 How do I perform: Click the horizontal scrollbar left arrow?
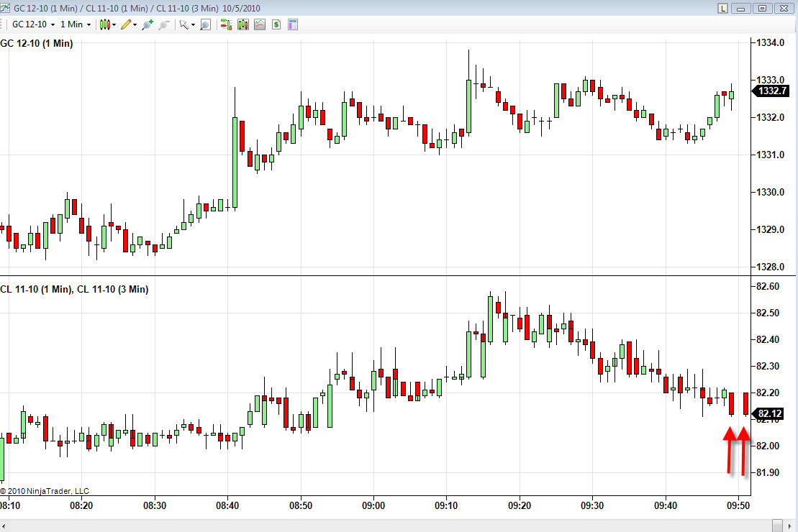point(4,526)
